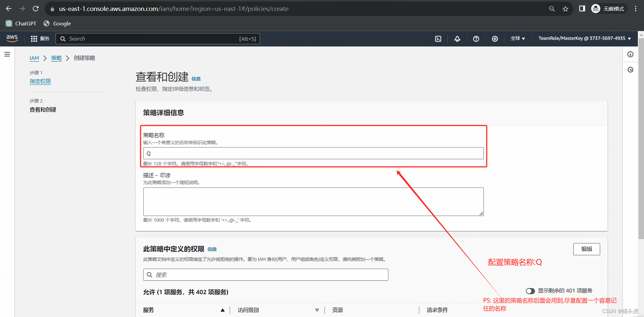Toggle the left hamburger navigation menu
This screenshot has width=644, height=317.
click(7, 54)
